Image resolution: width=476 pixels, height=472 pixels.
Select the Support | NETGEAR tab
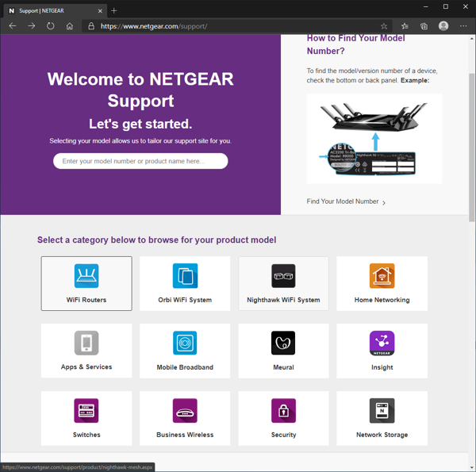coord(55,11)
